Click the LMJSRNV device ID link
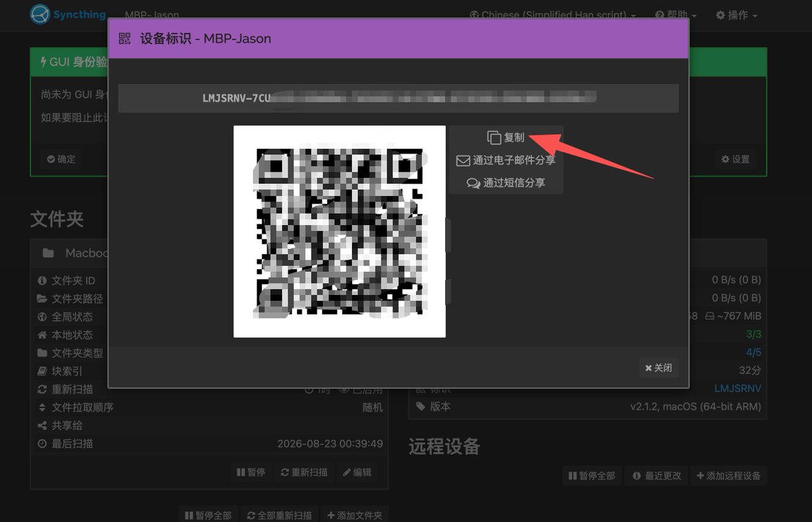Image resolution: width=812 pixels, height=522 pixels. pyautogui.click(x=738, y=388)
